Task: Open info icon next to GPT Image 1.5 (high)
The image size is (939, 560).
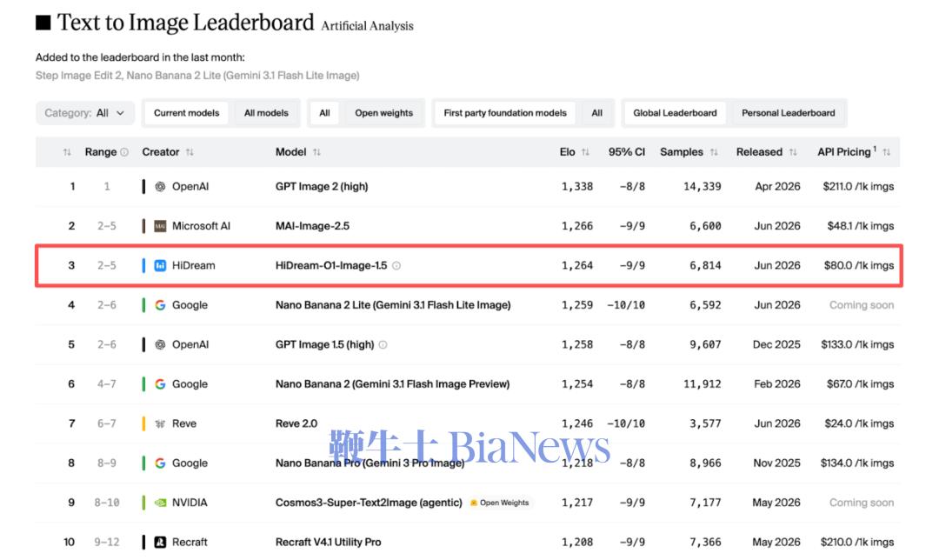Action: [383, 344]
